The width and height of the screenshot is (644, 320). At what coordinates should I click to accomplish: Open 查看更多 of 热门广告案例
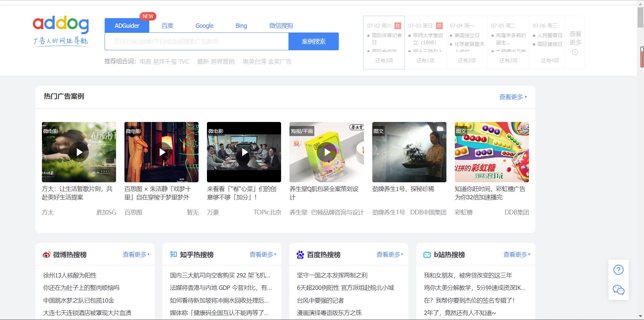(x=511, y=97)
